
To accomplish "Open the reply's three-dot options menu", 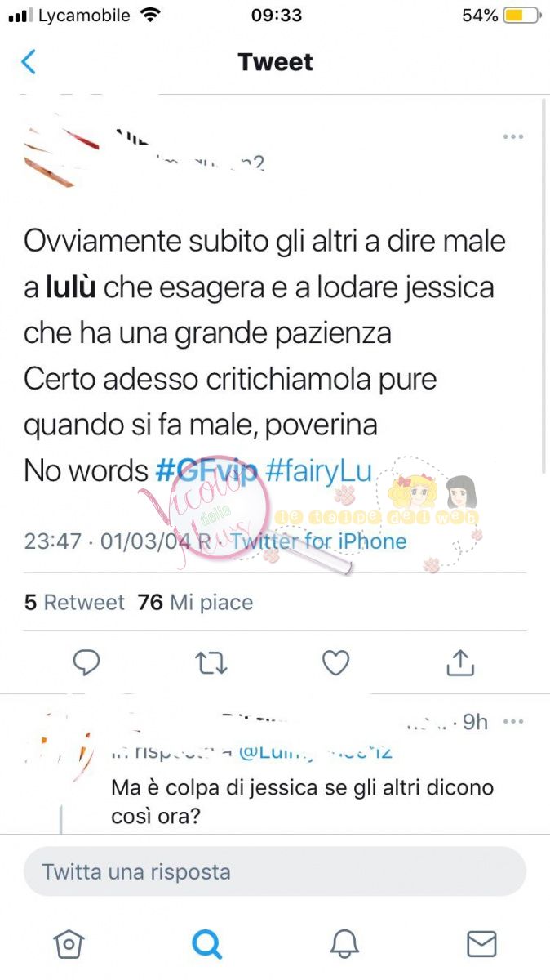I will [513, 722].
